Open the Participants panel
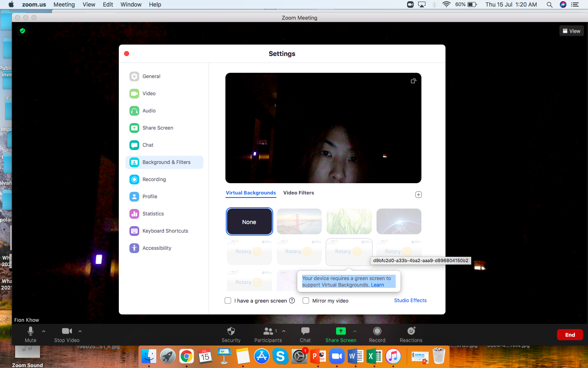Screen dimensions: 588x368 tap(268, 334)
